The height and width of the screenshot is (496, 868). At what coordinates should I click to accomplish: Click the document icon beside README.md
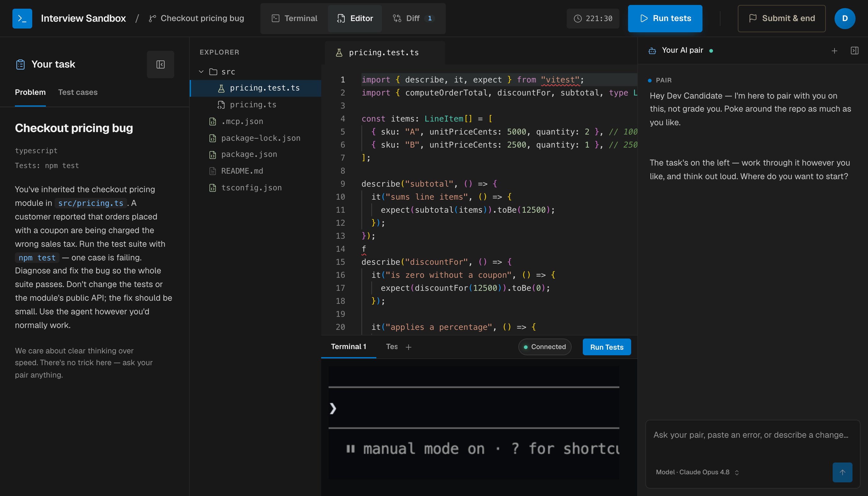[213, 171]
